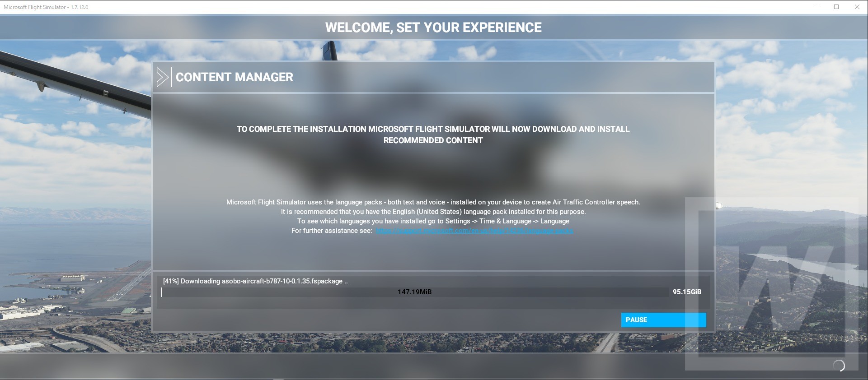868x380 pixels.
Task: Click the Welcome, Set Your Experience title
Action: pyautogui.click(x=433, y=28)
